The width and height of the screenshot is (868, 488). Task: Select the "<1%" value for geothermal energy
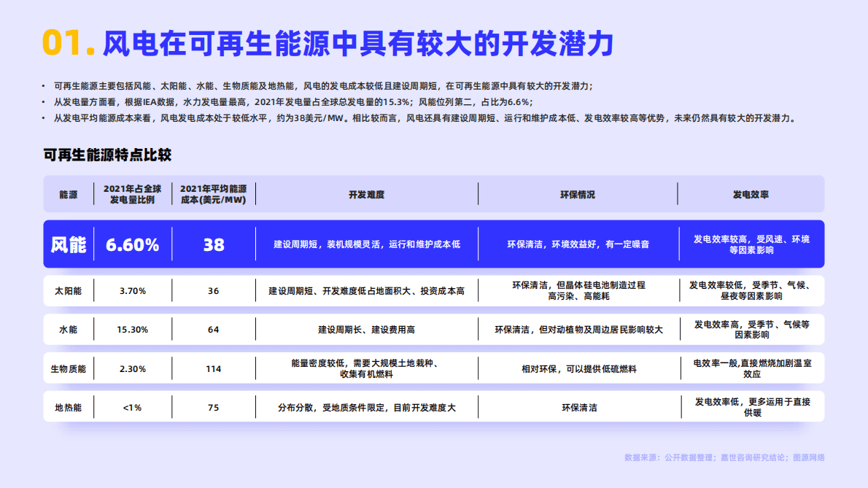(132, 407)
